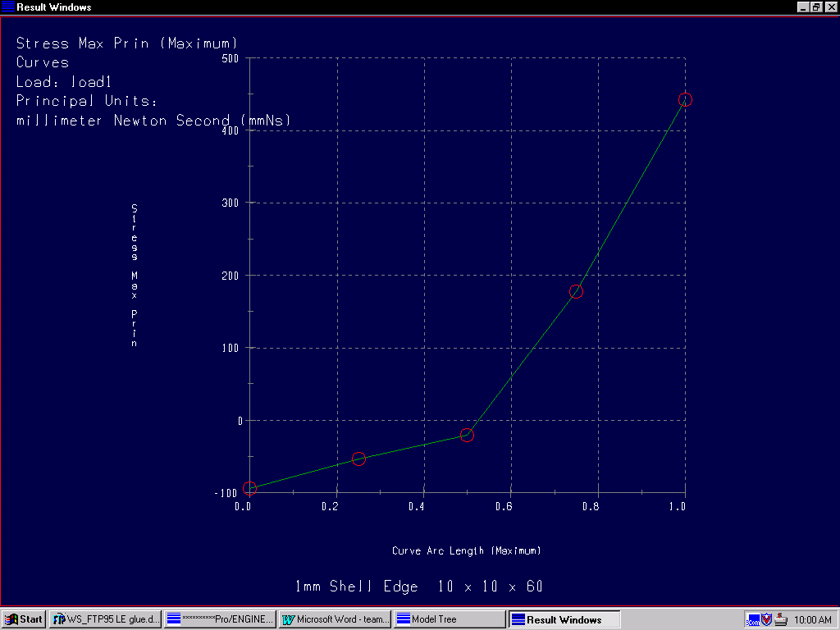Click the data point at arc length 0.0
This screenshot has height=630, width=840.
click(x=249, y=488)
